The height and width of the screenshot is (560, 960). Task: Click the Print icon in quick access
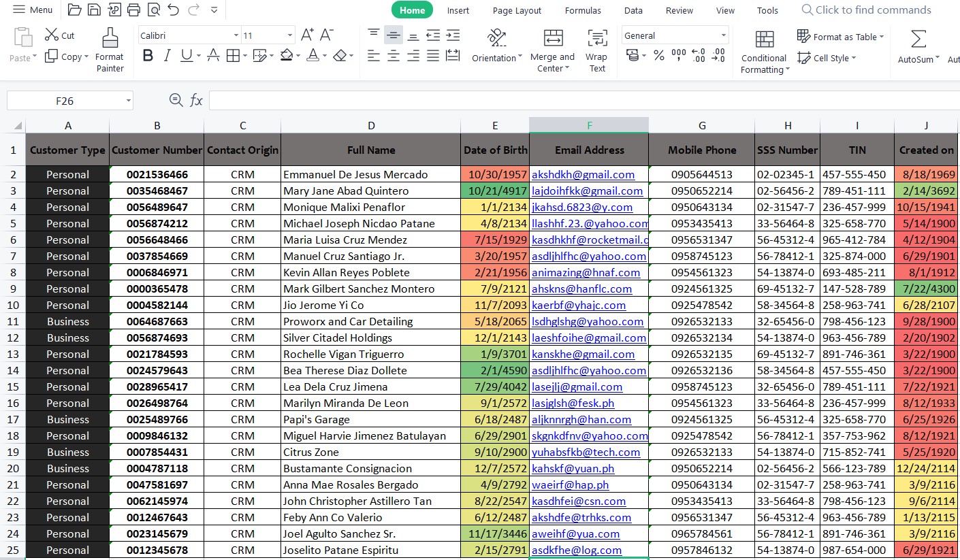point(134,10)
